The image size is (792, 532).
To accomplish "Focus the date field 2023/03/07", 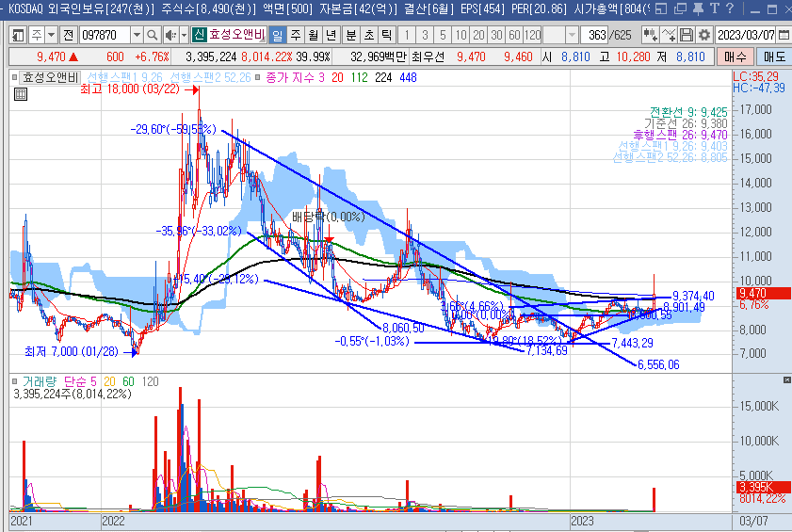I will (x=746, y=35).
